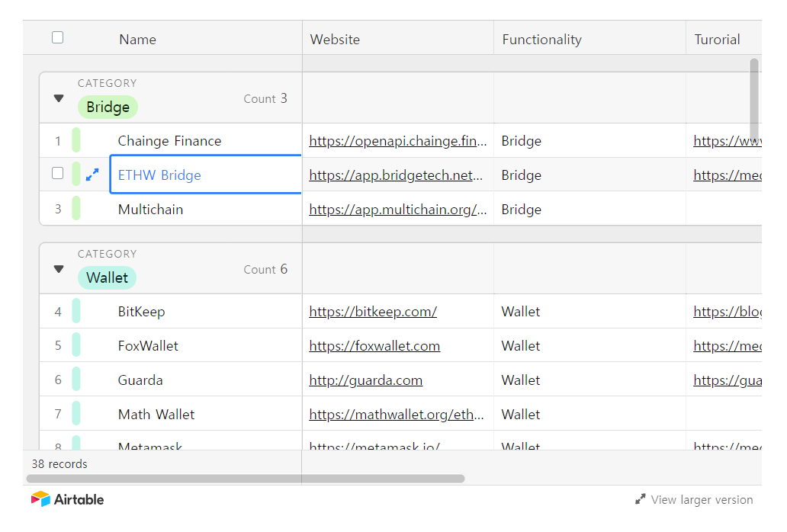
Task: Click the green Bridge category tag
Action: point(108,107)
